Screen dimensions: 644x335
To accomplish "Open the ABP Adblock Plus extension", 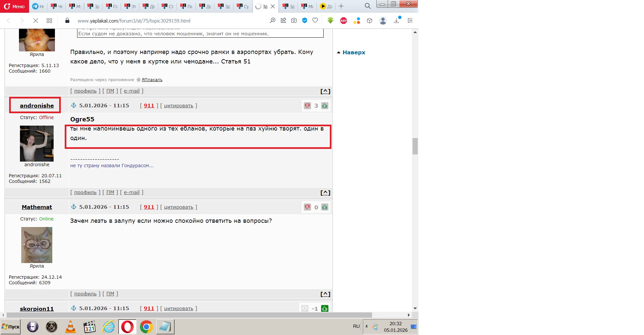I will (x=344, y=21).
